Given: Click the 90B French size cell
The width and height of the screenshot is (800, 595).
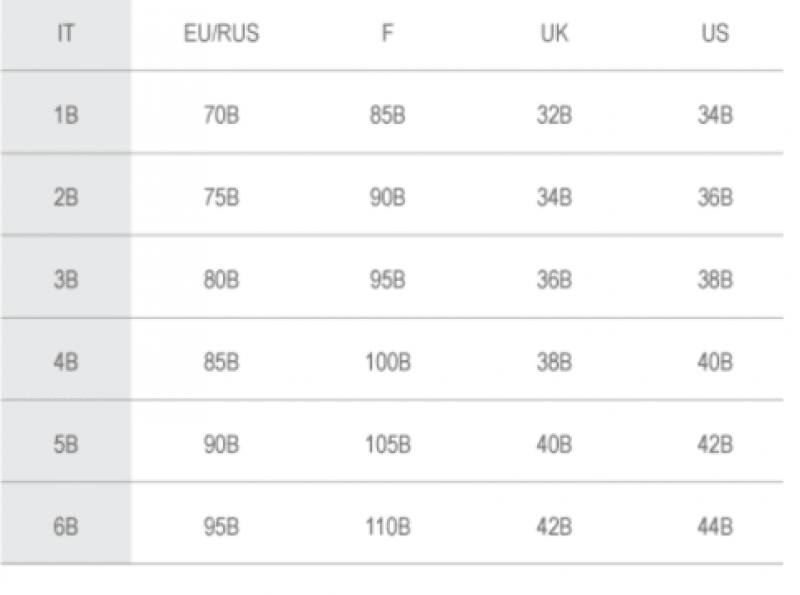Looking at the screenshot, I should [x=388, y=197].
